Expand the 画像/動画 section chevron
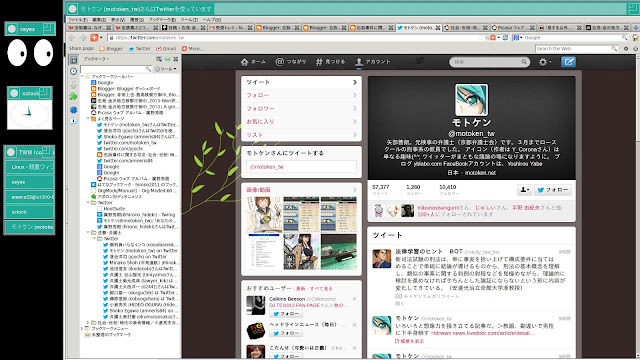640x360 pixels. (x=355, y=190)
